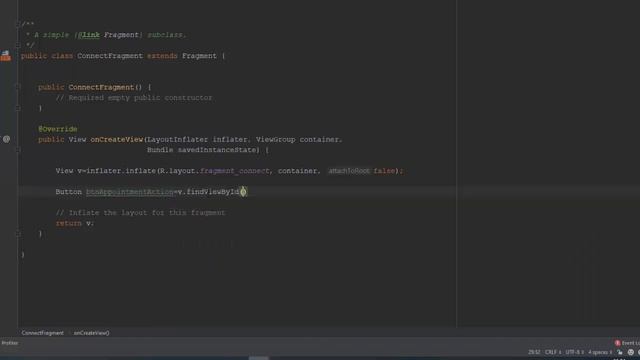Click the 'extends' keyword in the class declaration
Viewport: 640px width, 360px height.
pyautogui.click(x=162, y=56)
